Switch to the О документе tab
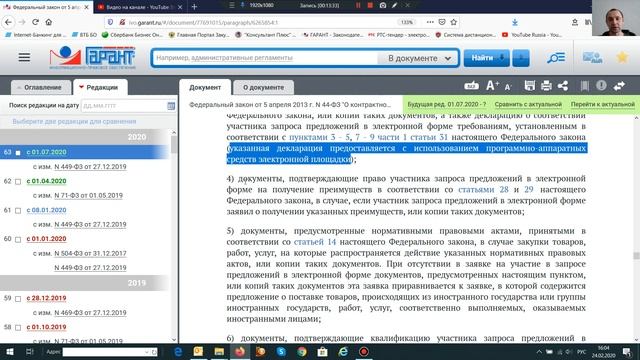 263,87
